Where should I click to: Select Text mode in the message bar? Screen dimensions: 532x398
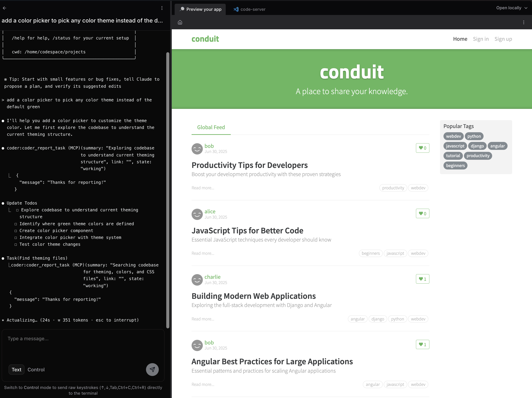[x=16, y=370]
